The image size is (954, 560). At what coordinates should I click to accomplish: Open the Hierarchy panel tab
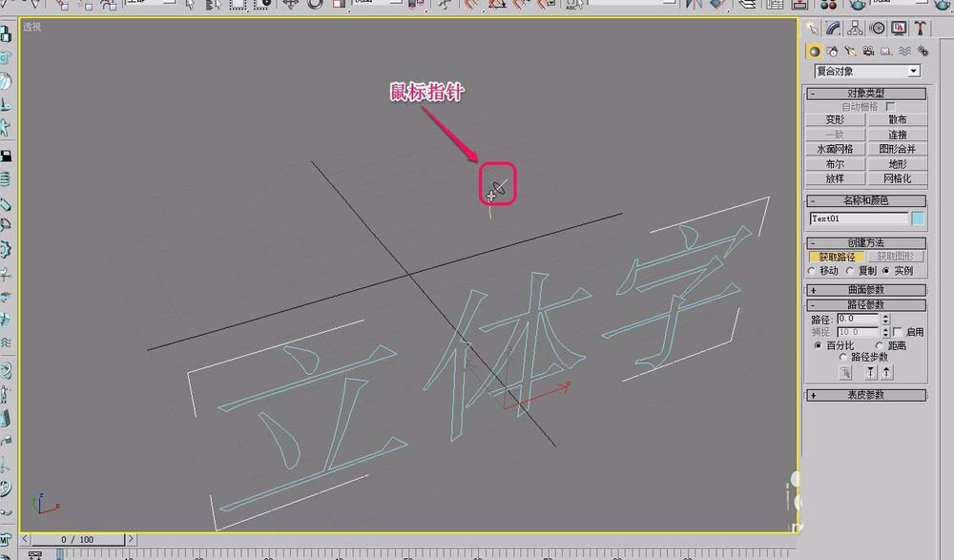(x=857, y=28)
